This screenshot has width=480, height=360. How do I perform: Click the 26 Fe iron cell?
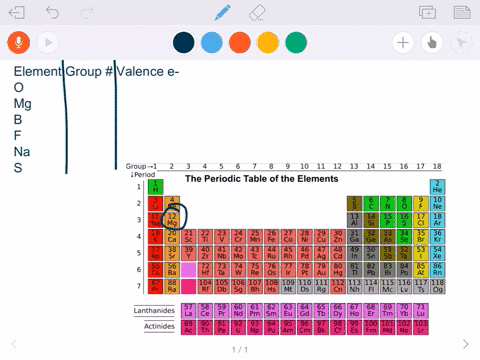pos(272,237)
